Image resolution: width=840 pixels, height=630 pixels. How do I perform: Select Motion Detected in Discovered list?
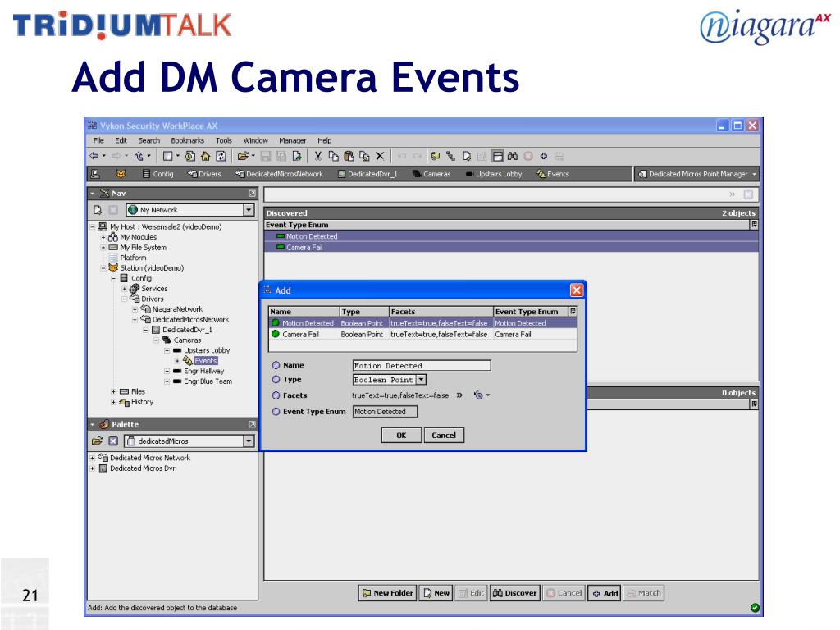(x=511, y=236)
